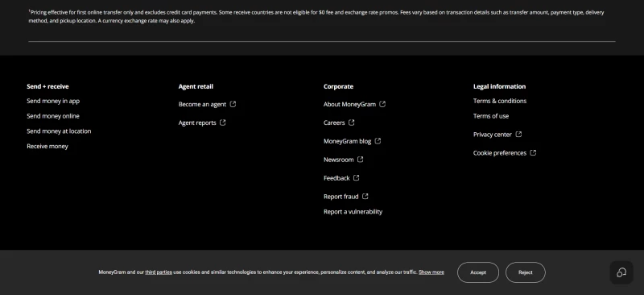Visit the Newsroom link
This screenshot has width=644, height=295.
click(x=338, y=160)
